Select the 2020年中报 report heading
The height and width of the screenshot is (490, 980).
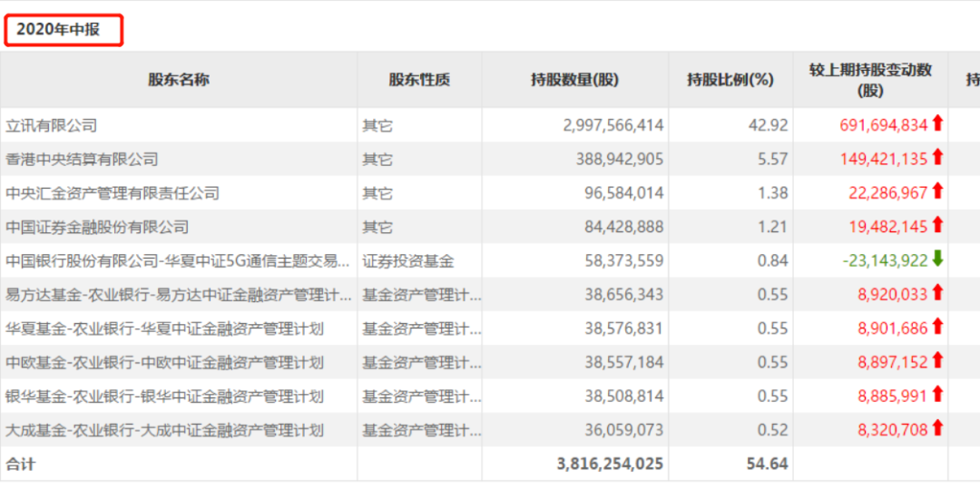coord(58,30)
